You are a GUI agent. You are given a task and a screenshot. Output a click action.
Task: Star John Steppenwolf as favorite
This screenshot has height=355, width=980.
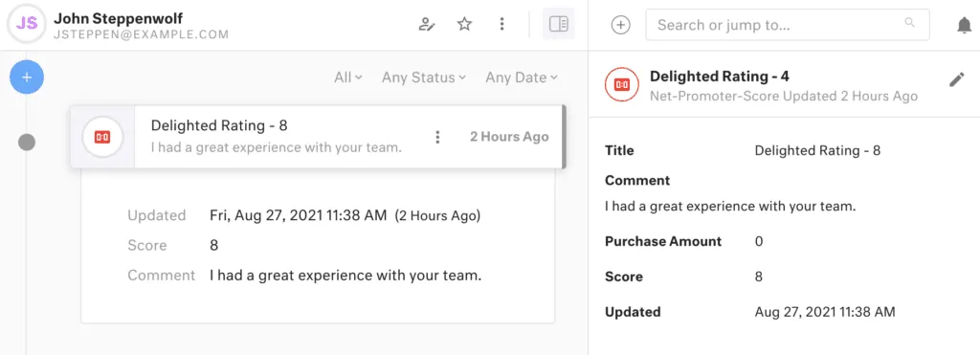[464, 24]
